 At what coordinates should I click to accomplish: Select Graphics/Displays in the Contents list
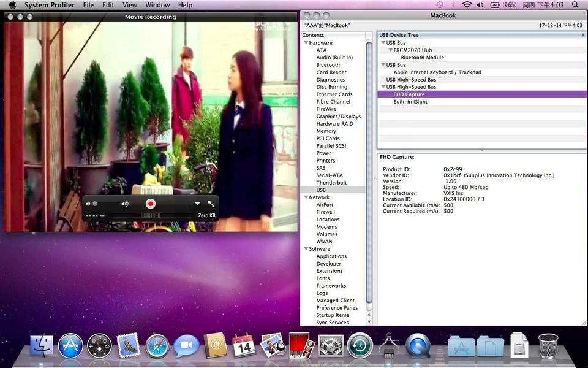[x=338, y=117]
